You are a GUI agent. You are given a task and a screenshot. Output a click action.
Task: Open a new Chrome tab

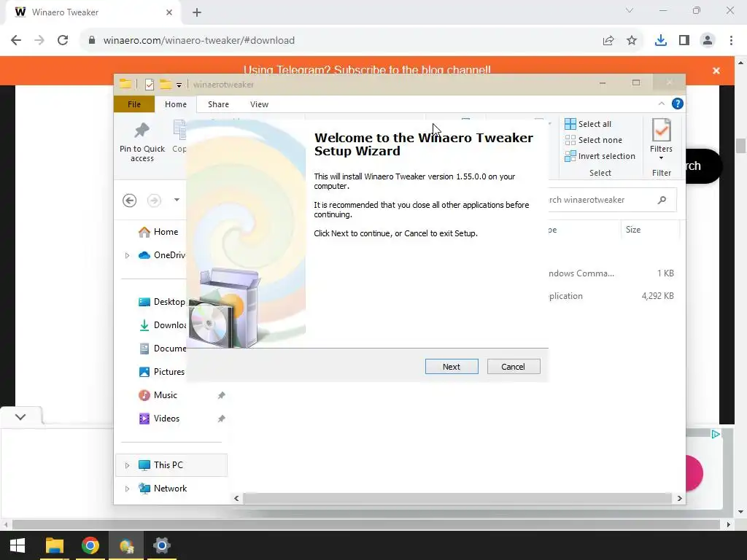pyautogui.click(x=197, y=12)
